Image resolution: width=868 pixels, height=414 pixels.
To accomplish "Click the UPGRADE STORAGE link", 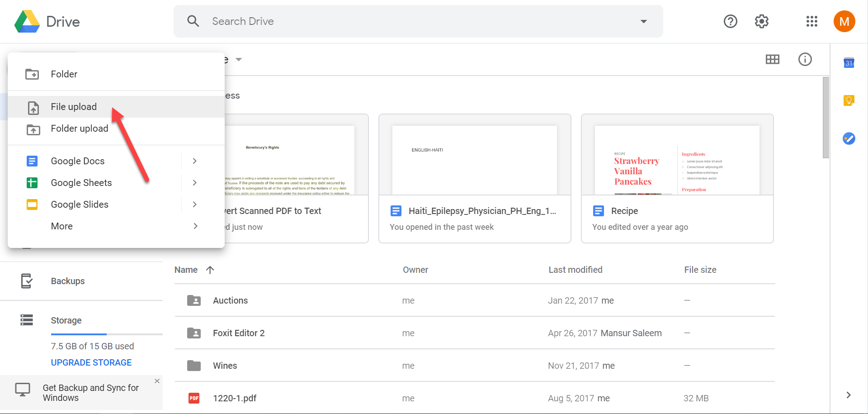I will pyautogui.click(x=91, y=362).
